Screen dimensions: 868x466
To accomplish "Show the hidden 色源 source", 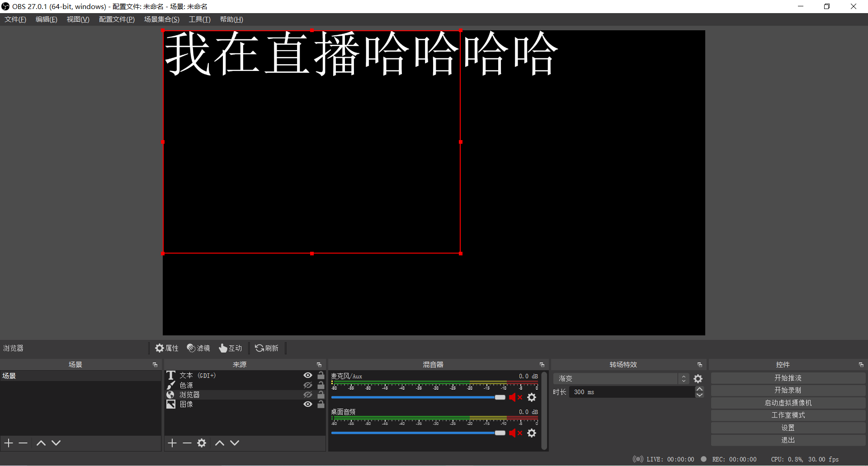I will click(307, 385).
